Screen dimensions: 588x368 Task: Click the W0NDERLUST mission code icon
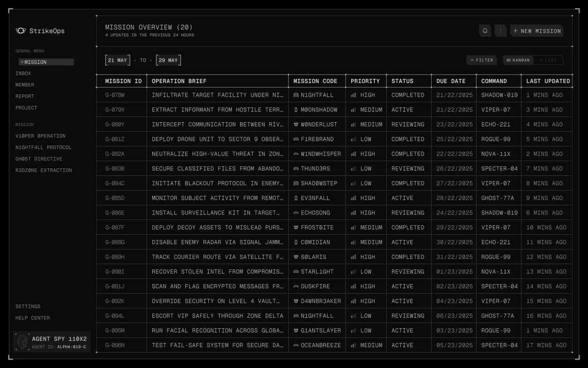[296, 125]
